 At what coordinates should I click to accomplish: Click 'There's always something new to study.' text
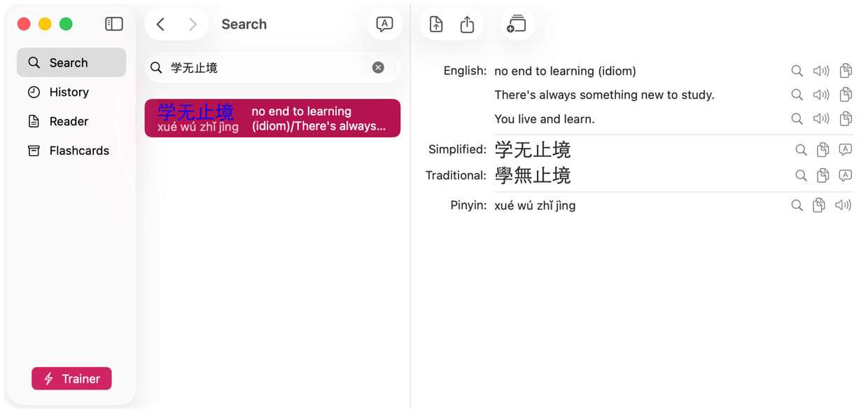pos(604,95)
